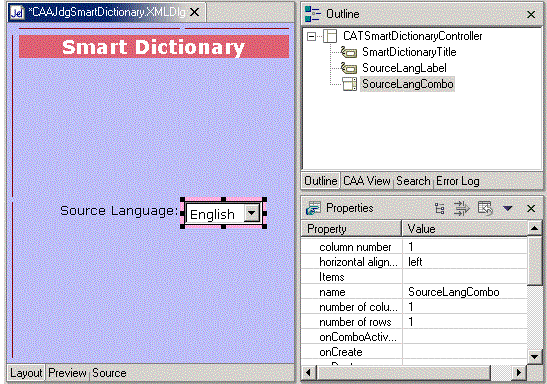This screenshot has height=384, width=547.
Task: Select the name property row
Action: coord(414,292)
